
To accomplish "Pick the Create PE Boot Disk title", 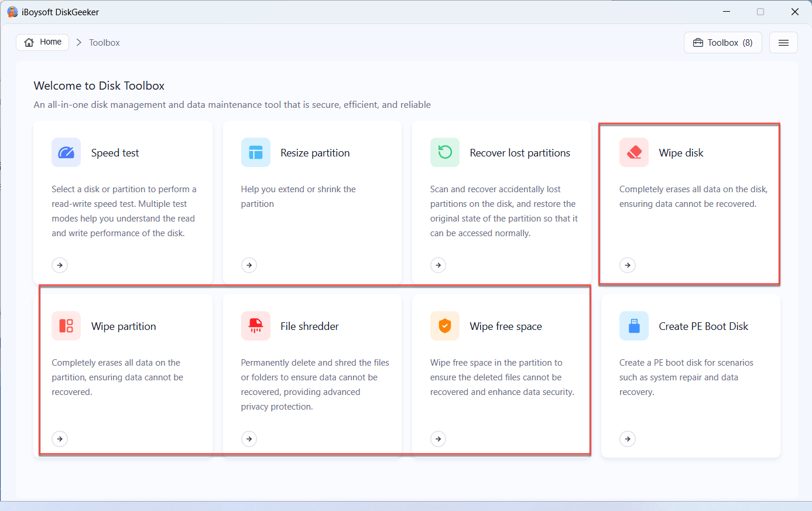I will point(704,326).
